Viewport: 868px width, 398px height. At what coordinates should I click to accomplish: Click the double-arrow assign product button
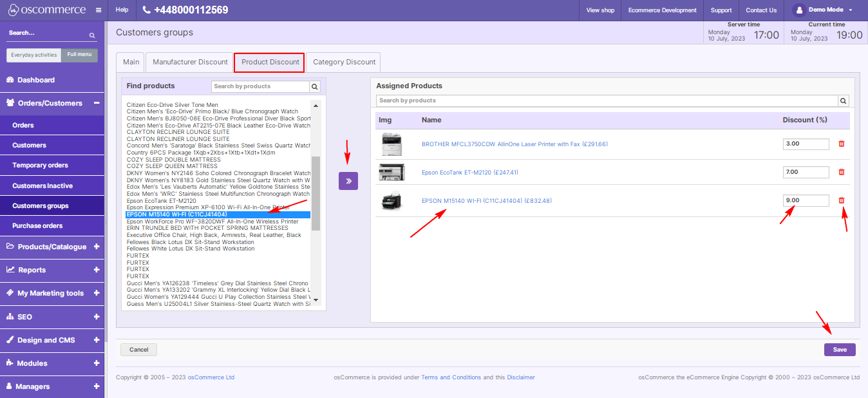pos(348,181)
